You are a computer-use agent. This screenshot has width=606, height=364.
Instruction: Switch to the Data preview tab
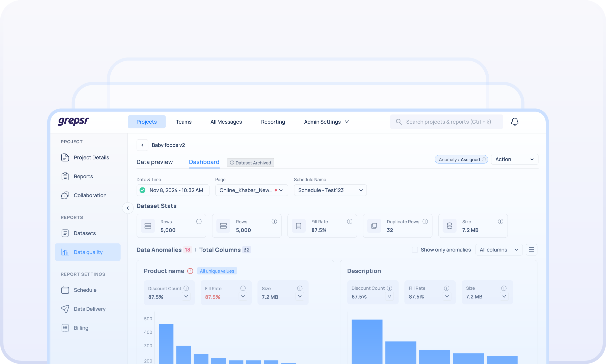point(154,162)
